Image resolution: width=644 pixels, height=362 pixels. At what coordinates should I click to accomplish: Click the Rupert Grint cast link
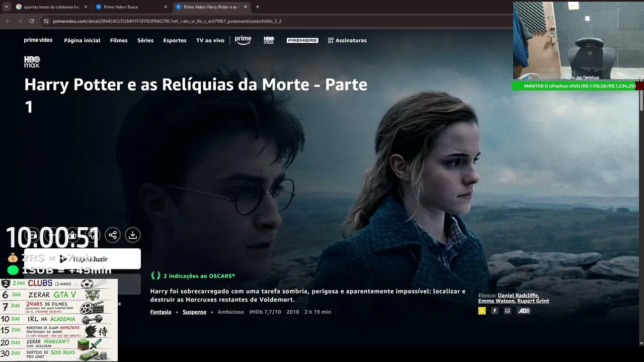(533, 301)
